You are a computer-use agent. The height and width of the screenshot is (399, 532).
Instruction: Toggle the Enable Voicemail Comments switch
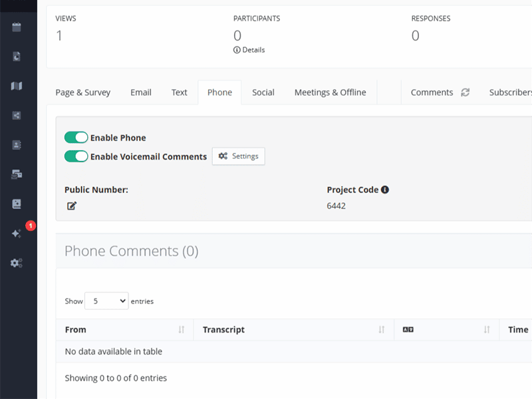[x=76, y=156]
